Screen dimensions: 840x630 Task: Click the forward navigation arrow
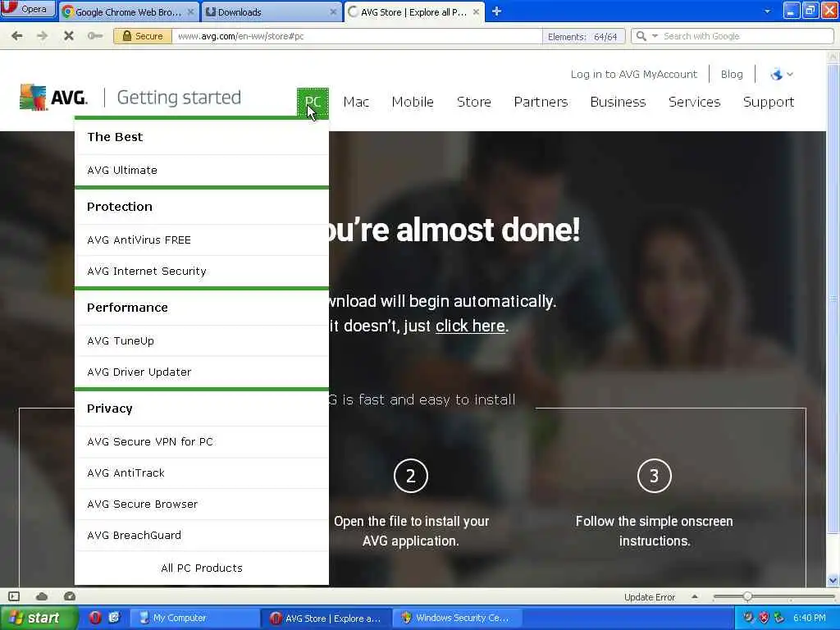42,36
